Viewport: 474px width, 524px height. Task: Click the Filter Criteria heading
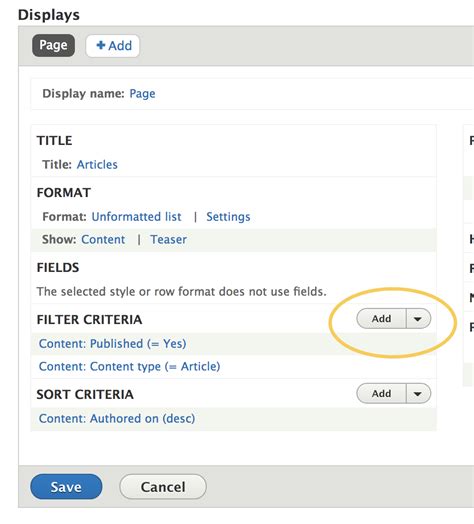pyautogui.click(x=90, y=320)
